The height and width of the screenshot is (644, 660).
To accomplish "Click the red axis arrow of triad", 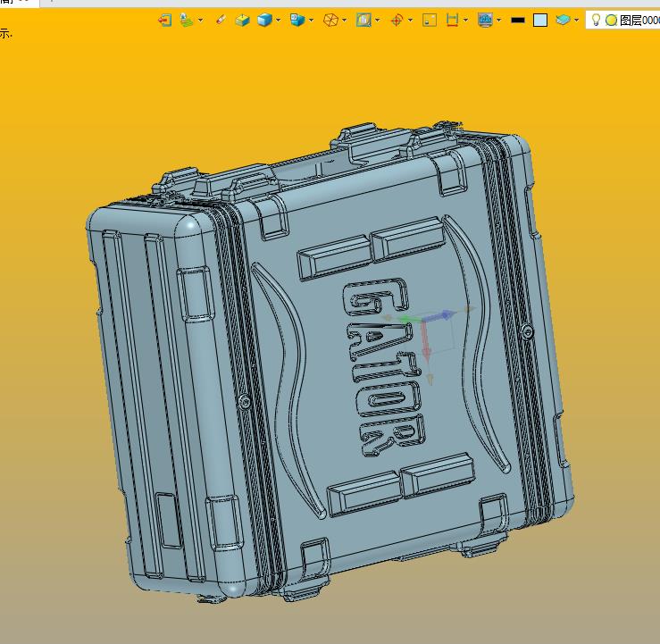I will point(425,341).
